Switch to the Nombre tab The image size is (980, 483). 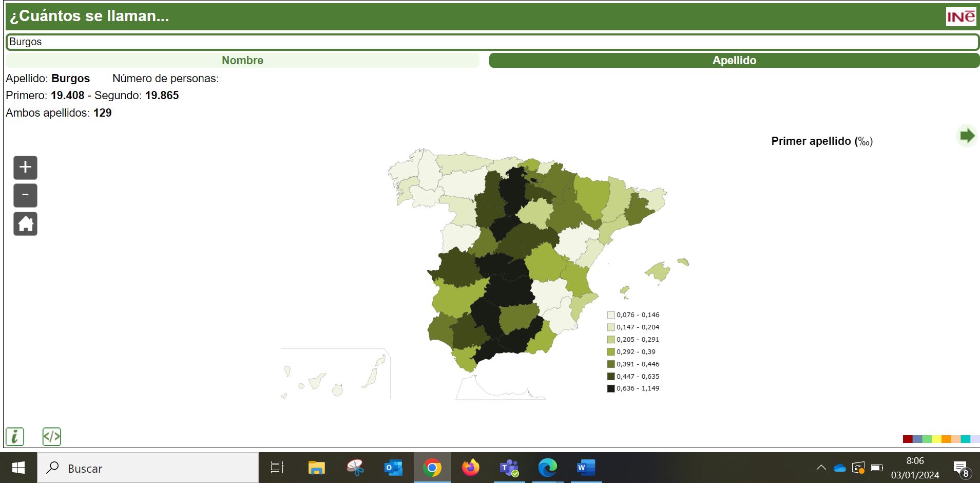[x=242, y=60]
